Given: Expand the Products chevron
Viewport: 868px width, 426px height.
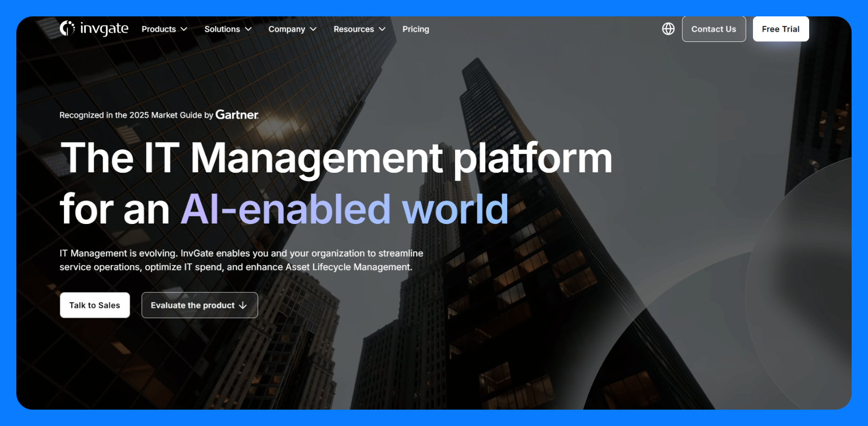Looking at the screenshot, I should point(184,29).
